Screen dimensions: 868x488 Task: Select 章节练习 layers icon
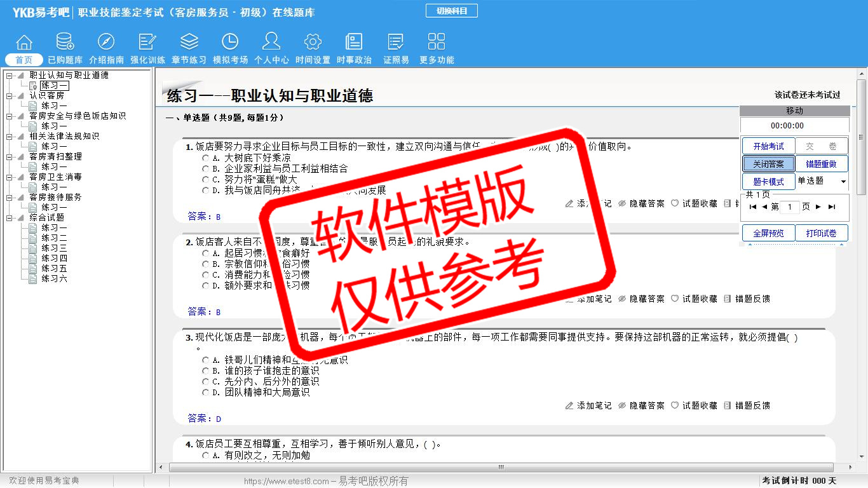tap(189, 43)
